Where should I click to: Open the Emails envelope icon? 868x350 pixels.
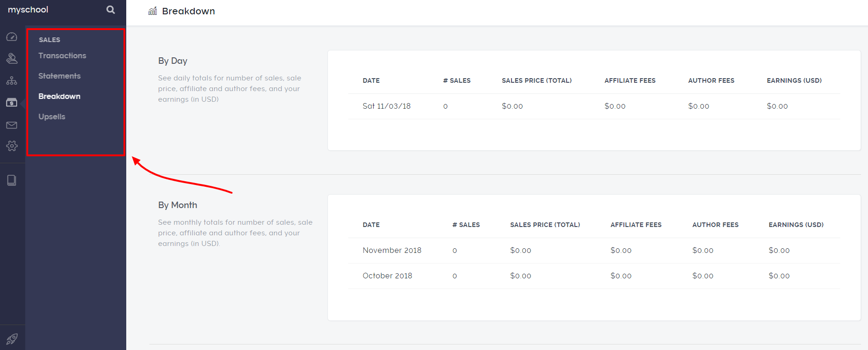tap(12, 125)
